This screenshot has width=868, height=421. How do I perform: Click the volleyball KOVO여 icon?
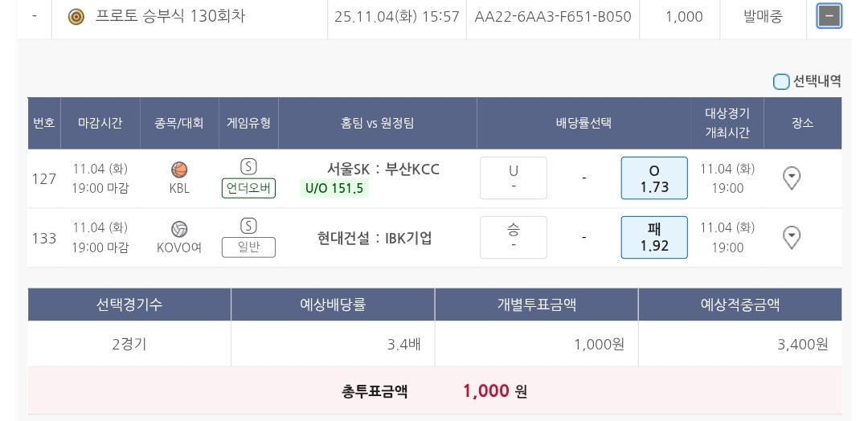[179, 229]
